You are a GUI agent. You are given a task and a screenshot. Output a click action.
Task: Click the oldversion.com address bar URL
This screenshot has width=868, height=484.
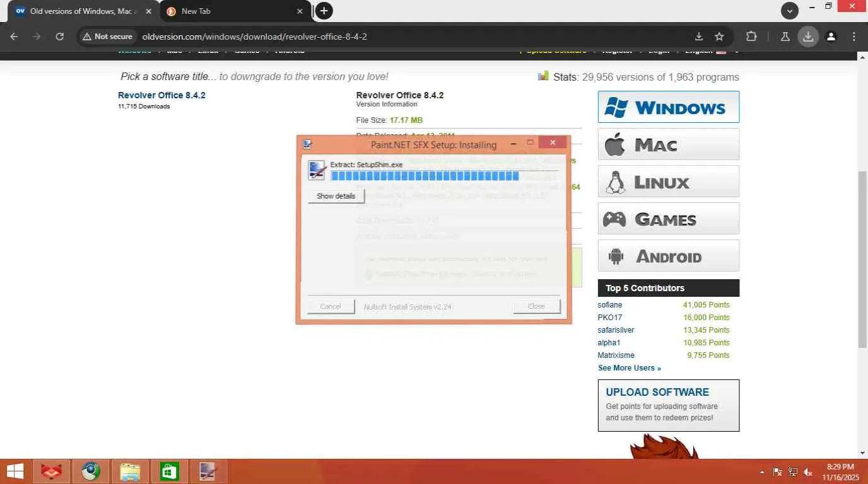pyautogui.click(x=254, y=37)
